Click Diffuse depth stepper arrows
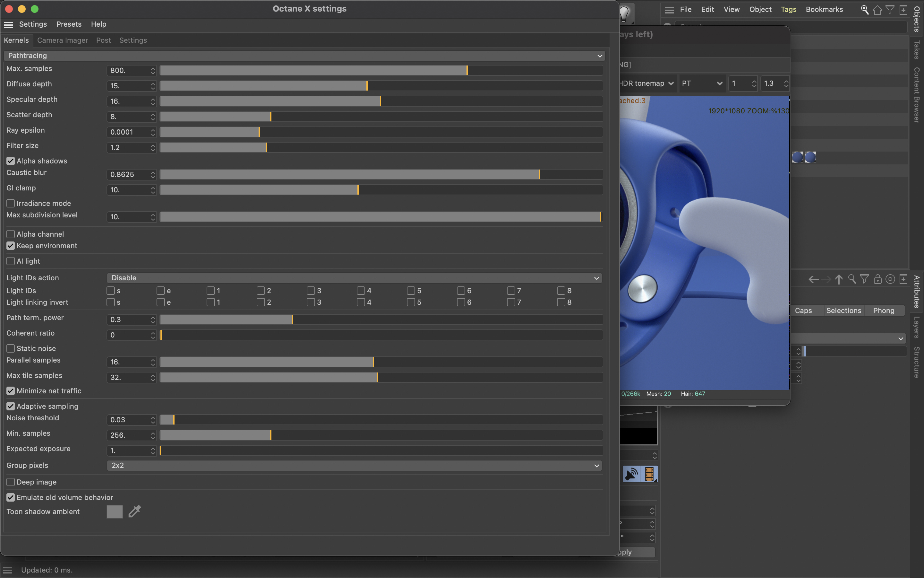The image size is (924, 578). click(153, 86)
